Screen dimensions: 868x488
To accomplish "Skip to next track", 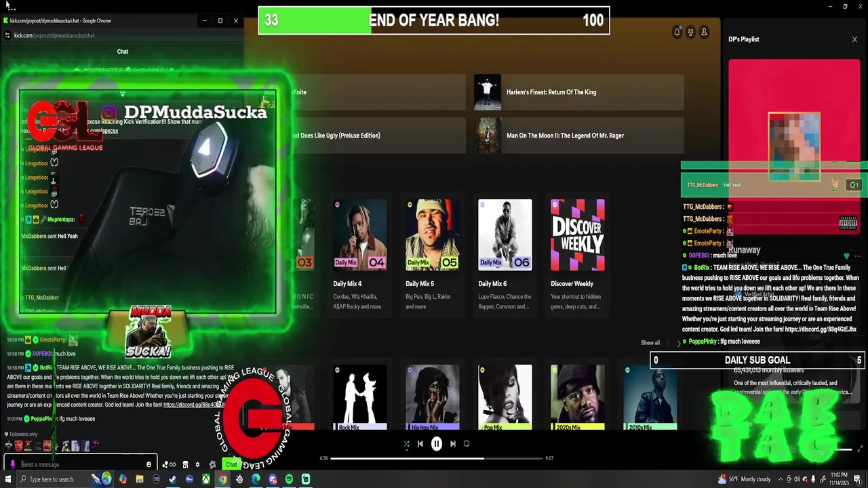I will coord(453,444).
